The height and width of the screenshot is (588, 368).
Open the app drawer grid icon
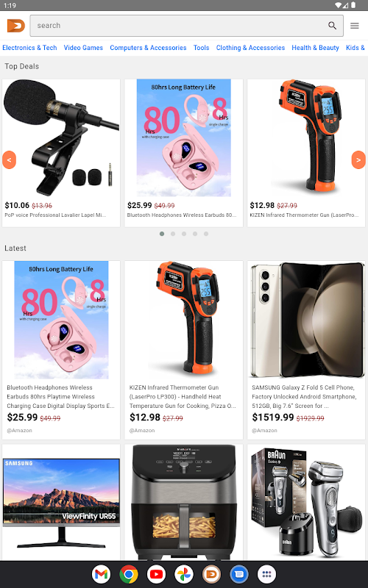click(x=266, y=574)
